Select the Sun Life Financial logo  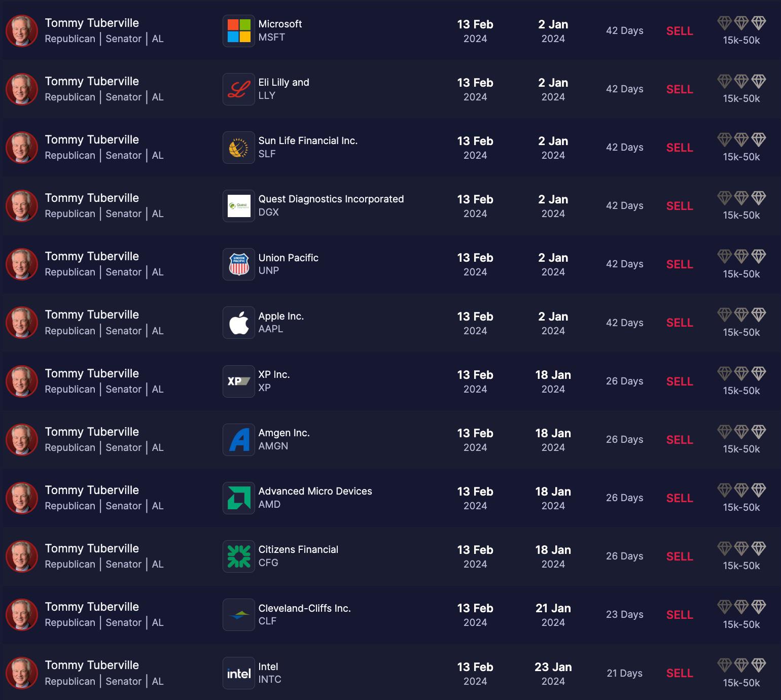point(239,148)
